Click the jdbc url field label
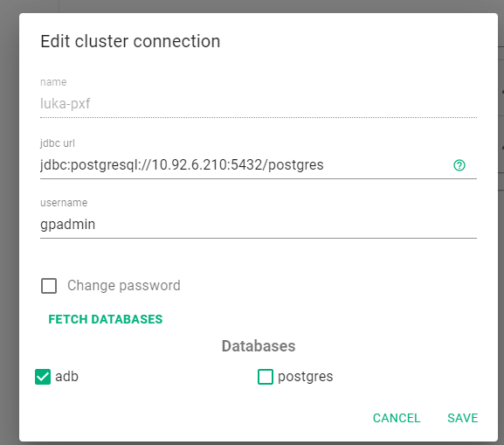The width and height of the screenshot is (504, 445). [58, 143]
